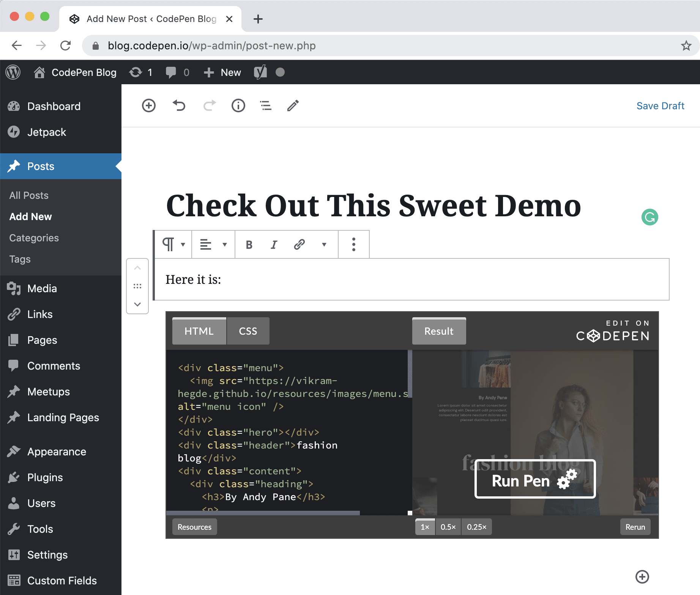This screenshot has height=595, width=700.
Task: Expand the link options chevron
Action: (x=324, y=244)
